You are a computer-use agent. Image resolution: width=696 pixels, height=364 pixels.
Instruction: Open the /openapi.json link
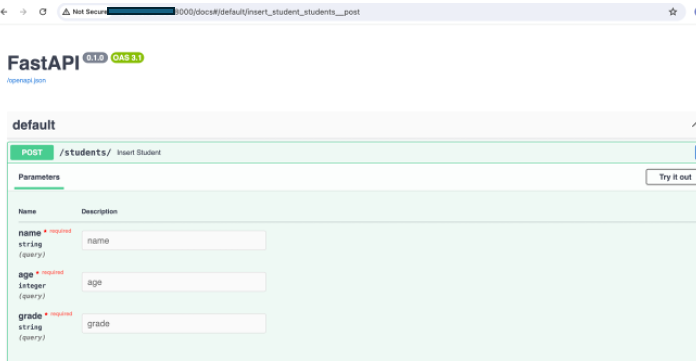tap(27, 80)
